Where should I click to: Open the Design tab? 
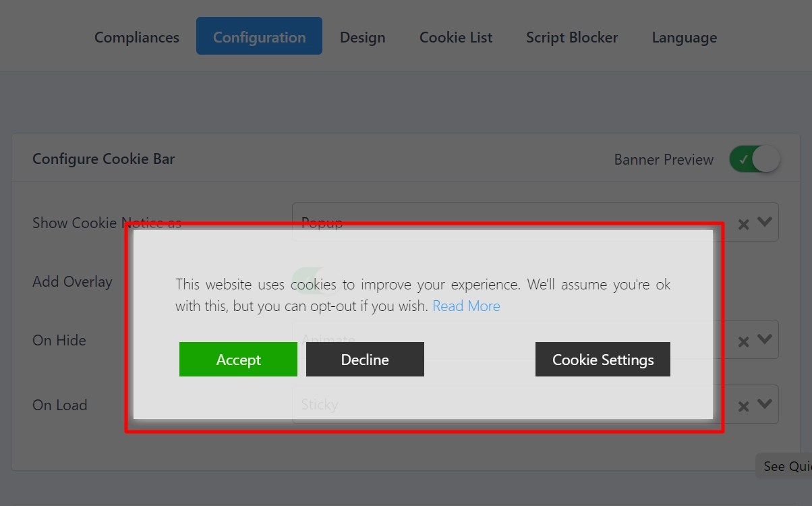[x=362, y=37]
